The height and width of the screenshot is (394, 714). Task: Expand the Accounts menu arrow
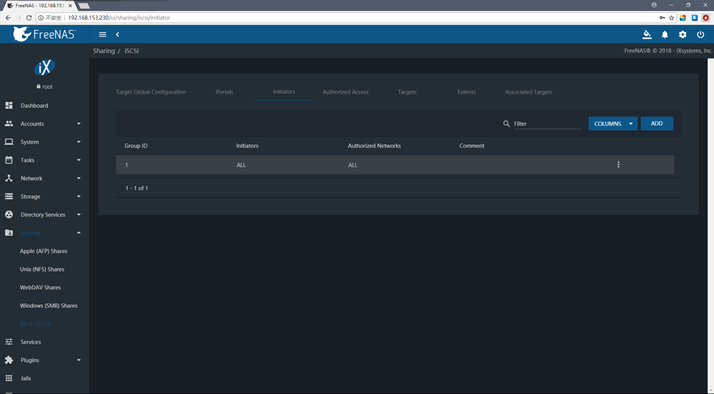coord(79,123)
